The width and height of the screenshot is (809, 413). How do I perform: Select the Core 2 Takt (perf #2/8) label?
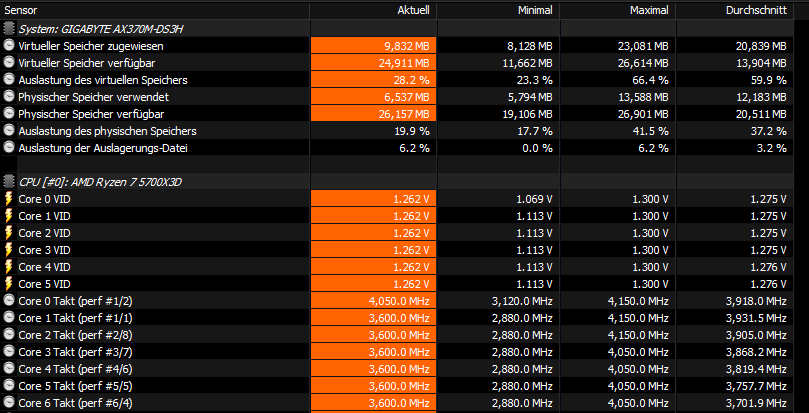(x=75, y=336)
